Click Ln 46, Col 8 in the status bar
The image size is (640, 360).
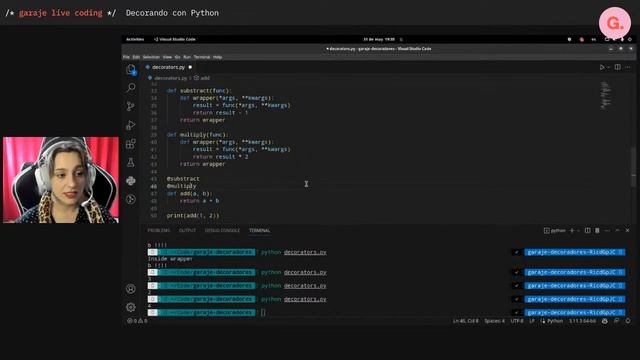465,321
